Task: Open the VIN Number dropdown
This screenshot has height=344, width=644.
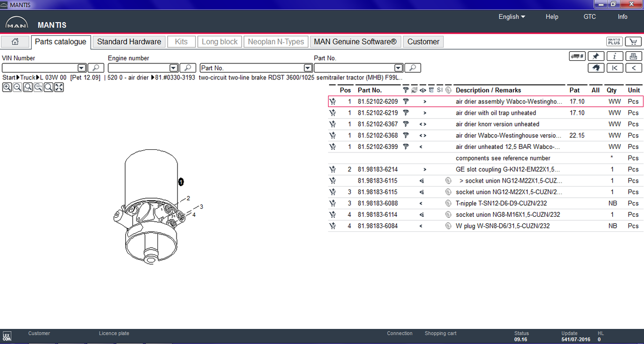Action: coord(82,68)
